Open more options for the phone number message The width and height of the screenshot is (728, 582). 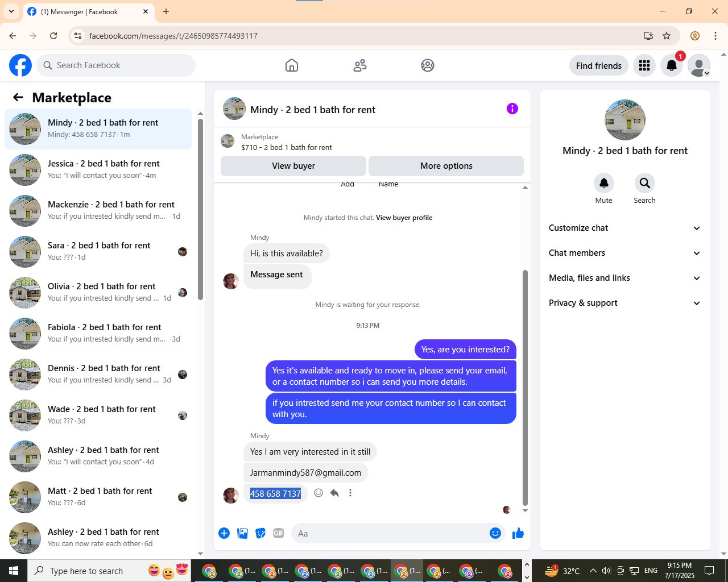point(350,493)
